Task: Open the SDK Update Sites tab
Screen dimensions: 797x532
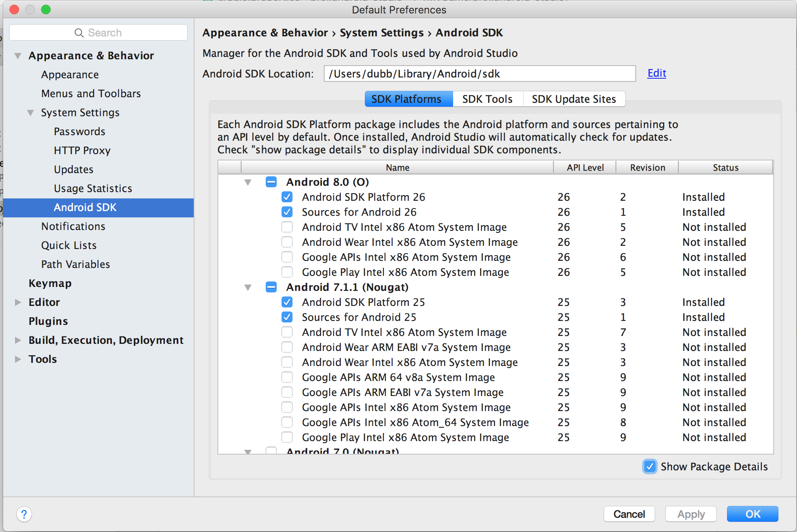Action: [x=574, y=99]
